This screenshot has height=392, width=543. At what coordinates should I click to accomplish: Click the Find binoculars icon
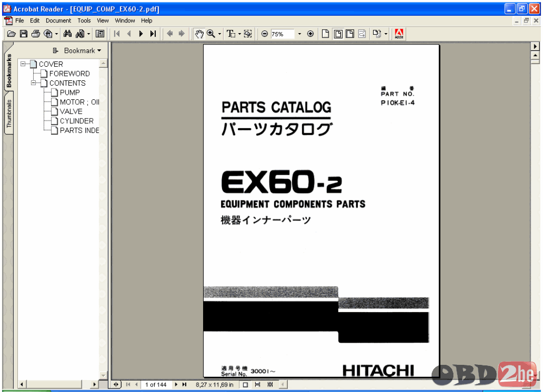67,34
